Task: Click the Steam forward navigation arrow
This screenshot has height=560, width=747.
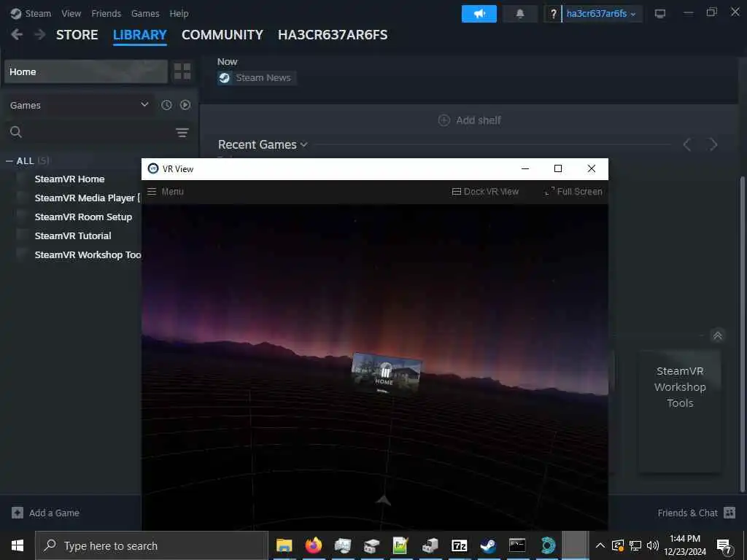Action: click(40, 34)
